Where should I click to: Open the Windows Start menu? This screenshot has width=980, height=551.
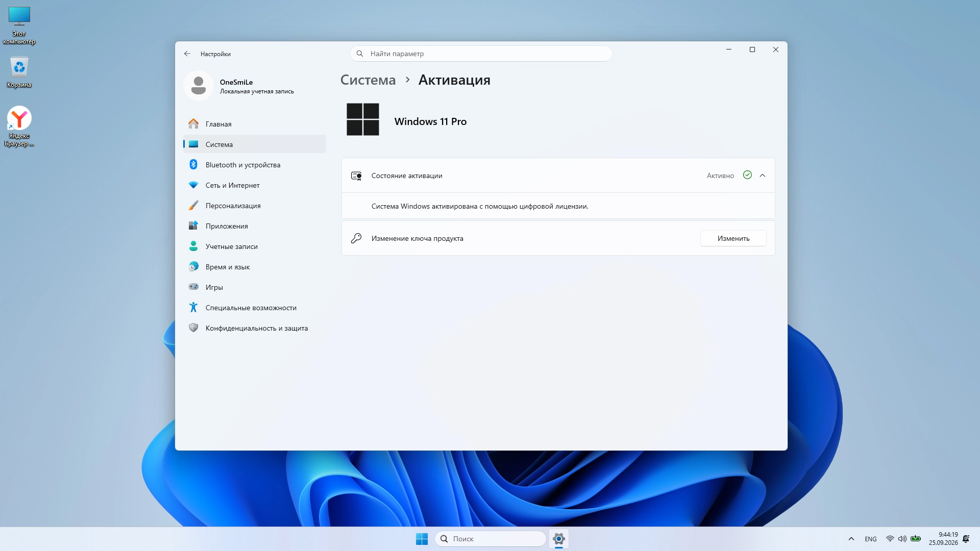click(422, 539)
